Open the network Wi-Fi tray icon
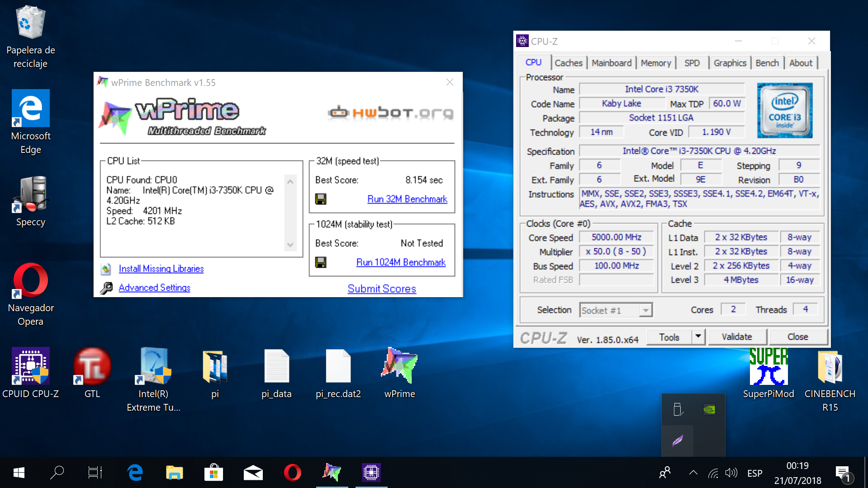Viewport: 868px width, 488px height. pyautogui.click(x=713, y=474)
